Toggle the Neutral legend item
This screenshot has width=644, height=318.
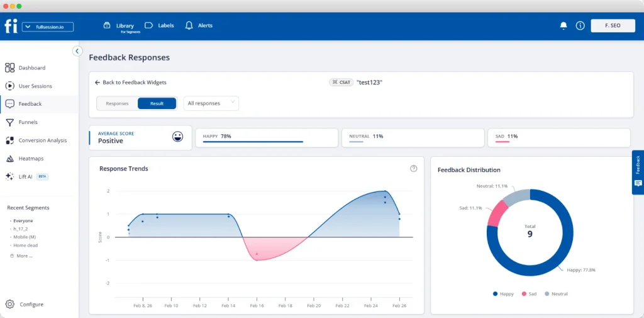point(556,293)
